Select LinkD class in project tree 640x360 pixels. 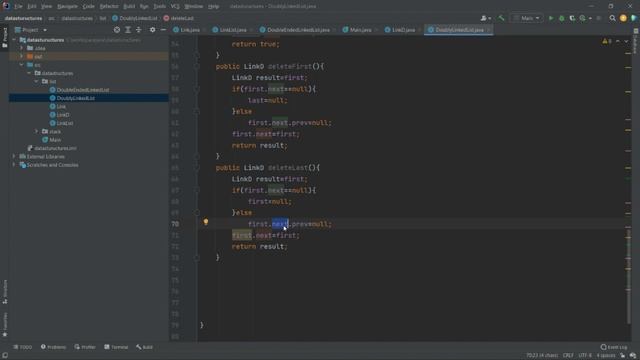coord(63,115)
